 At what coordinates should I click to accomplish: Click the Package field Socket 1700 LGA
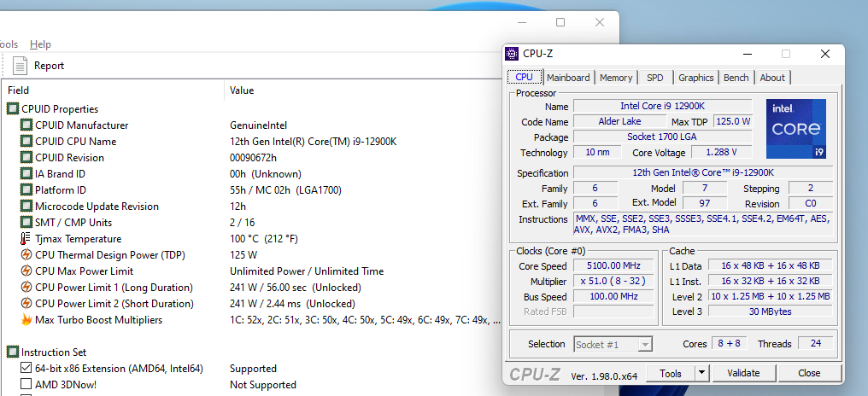point(663,137)
